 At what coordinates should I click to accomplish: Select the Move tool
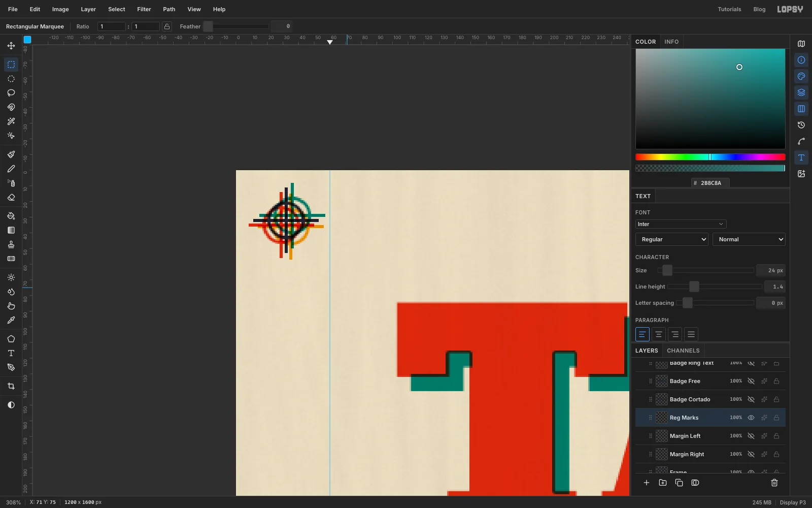point(11,46)
